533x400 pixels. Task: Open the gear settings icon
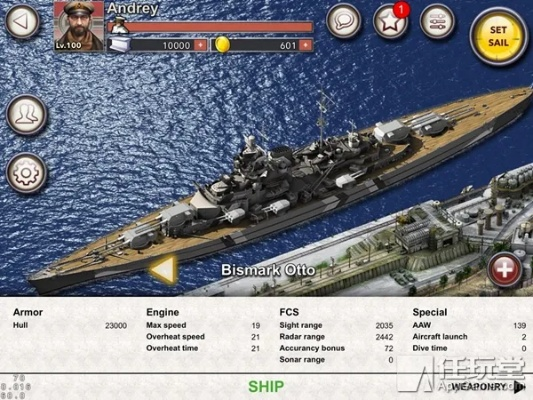pos(26,173)
